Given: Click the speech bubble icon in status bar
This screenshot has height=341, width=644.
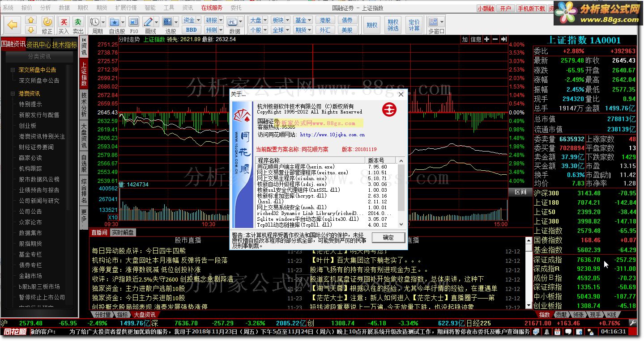Looking at the screenshot, I should [568, 332].
